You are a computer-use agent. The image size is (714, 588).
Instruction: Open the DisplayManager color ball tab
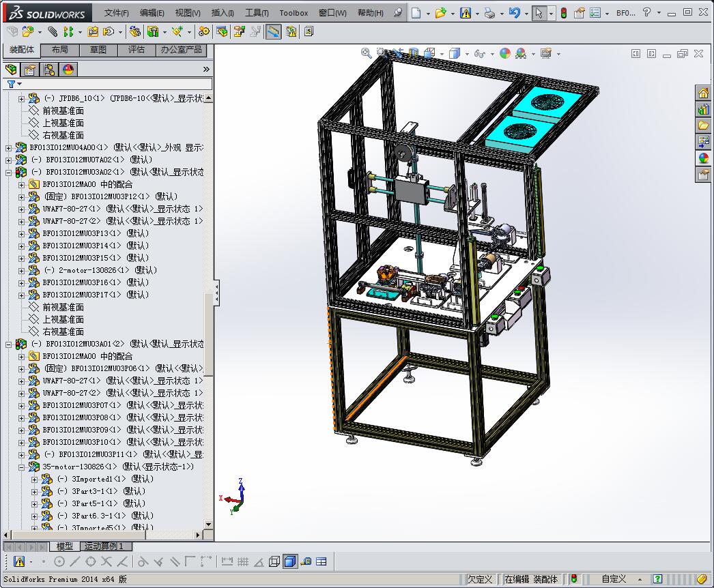[x=68, y=70]
